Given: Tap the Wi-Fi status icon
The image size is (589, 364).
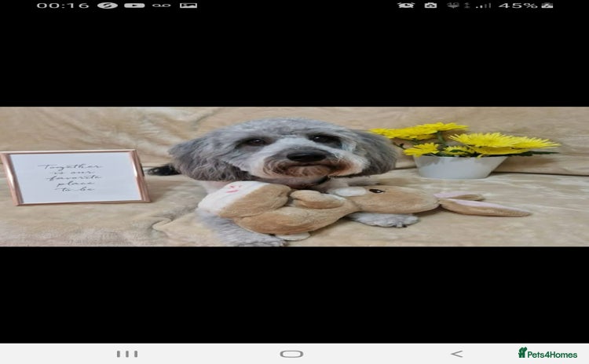Looking at the screenshot, I should tap(453, 5).
